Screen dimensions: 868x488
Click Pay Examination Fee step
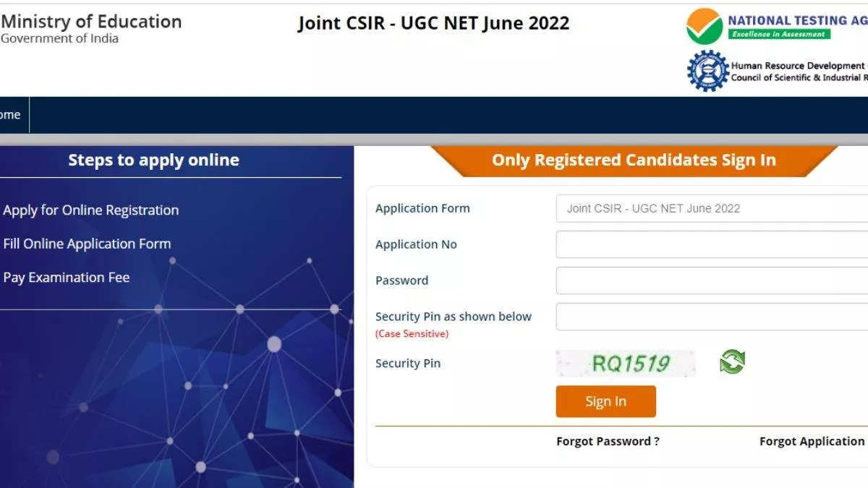[67, 278]
